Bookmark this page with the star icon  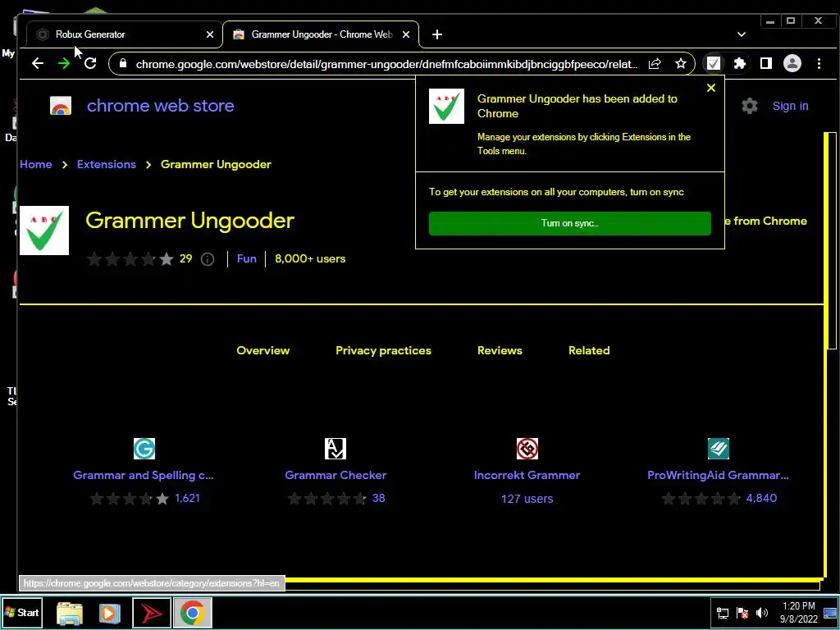[x=680, y=64]
